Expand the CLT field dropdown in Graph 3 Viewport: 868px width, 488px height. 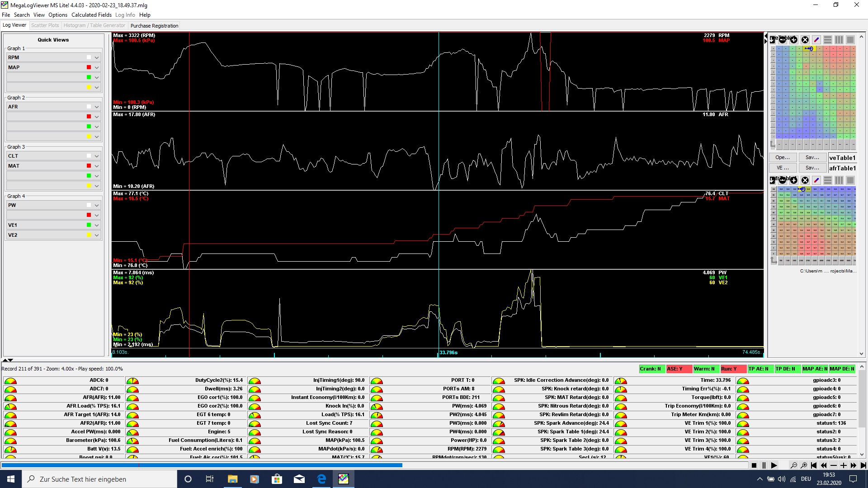[96, 156]
